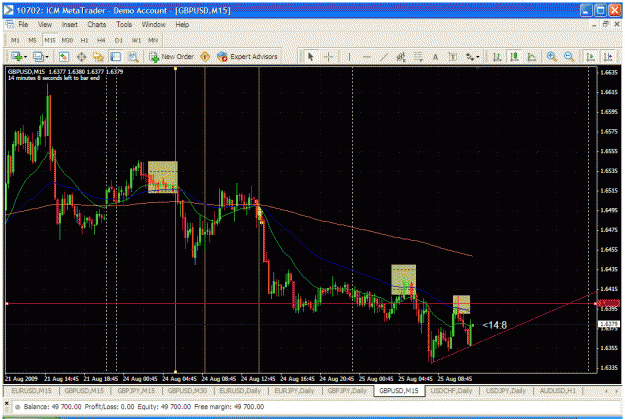
Task: Switch to M30 timeframe
Action: pos(67,40)
